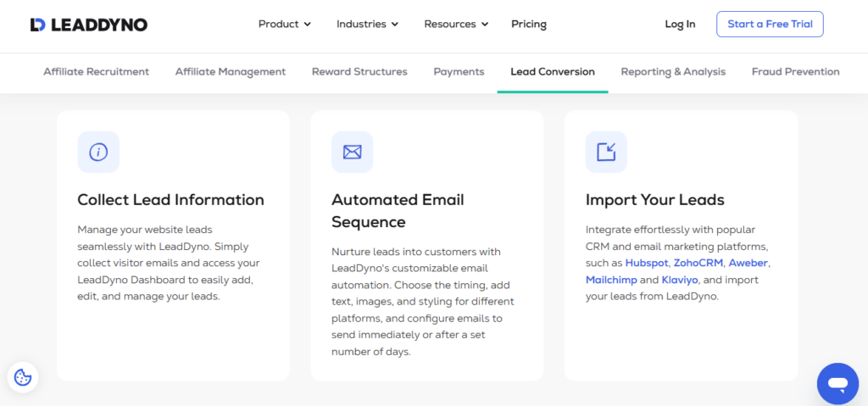868x406 pixels.
Task: Switch to the Affiliate Management tab
Action: click(231, 72)
